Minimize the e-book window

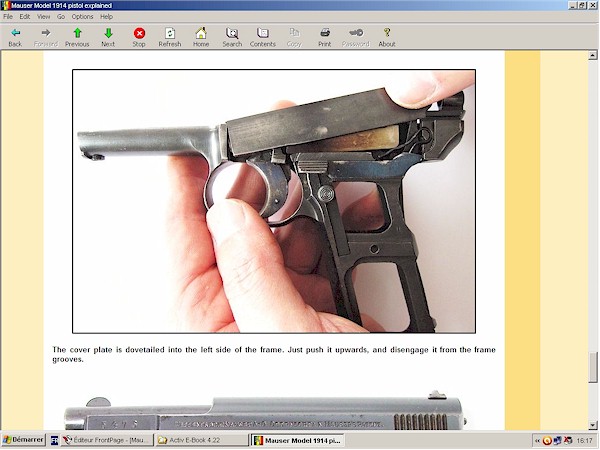point(573,5)
